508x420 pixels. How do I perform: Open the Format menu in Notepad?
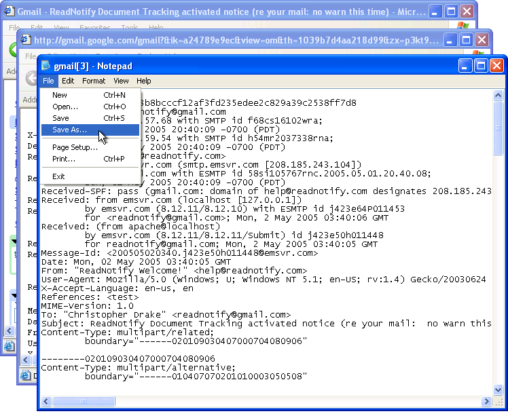click(x=94, y=81)
